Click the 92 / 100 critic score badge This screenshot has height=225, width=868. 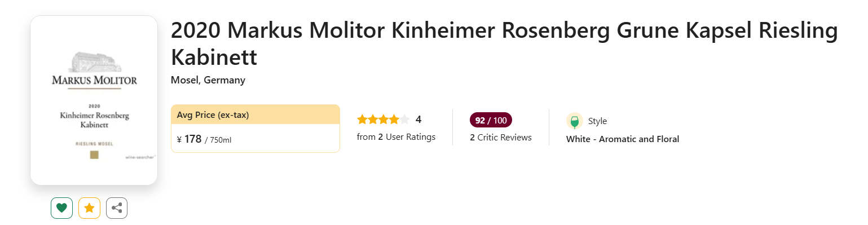[491, 120]
